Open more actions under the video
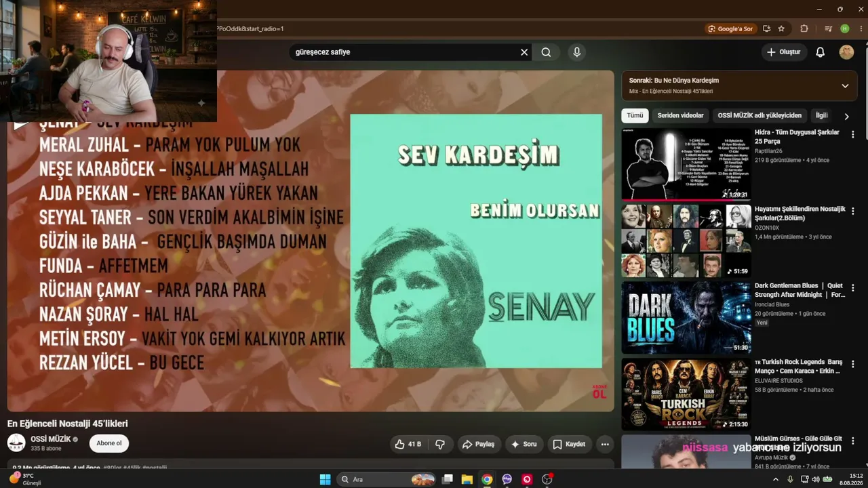The height and width of the screenshot is (488, 868). coord(605,444)
